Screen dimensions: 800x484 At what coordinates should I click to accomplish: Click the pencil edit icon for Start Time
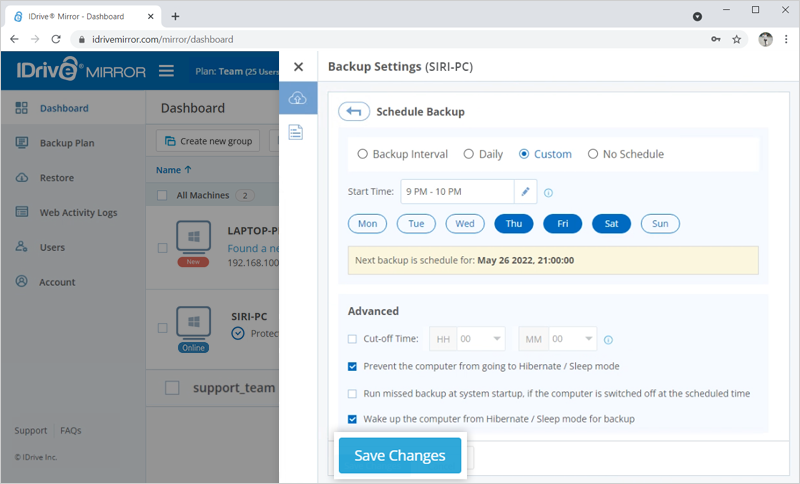pos(525,192)
